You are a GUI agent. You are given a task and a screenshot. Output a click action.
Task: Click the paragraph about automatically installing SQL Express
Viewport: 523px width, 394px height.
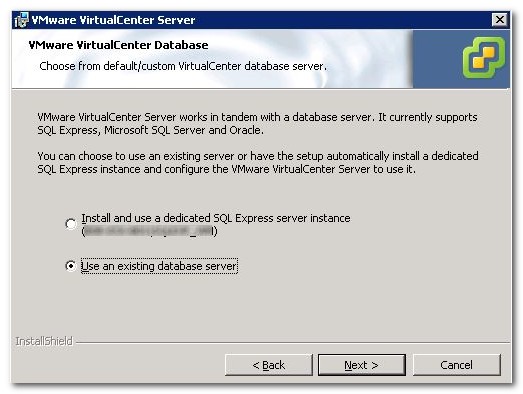click(258, 162)
